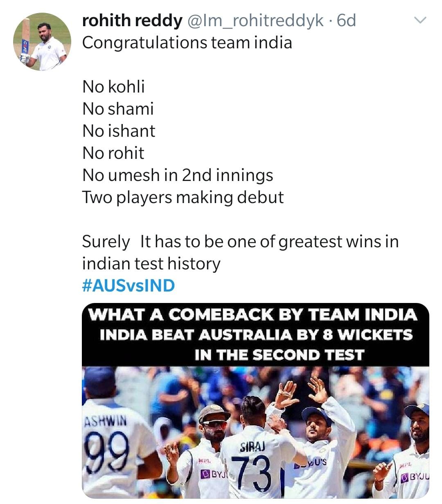Click the 'Surely It has to be' sentence
This screenshot has height=504, width=442.
(x=240, y=242)
